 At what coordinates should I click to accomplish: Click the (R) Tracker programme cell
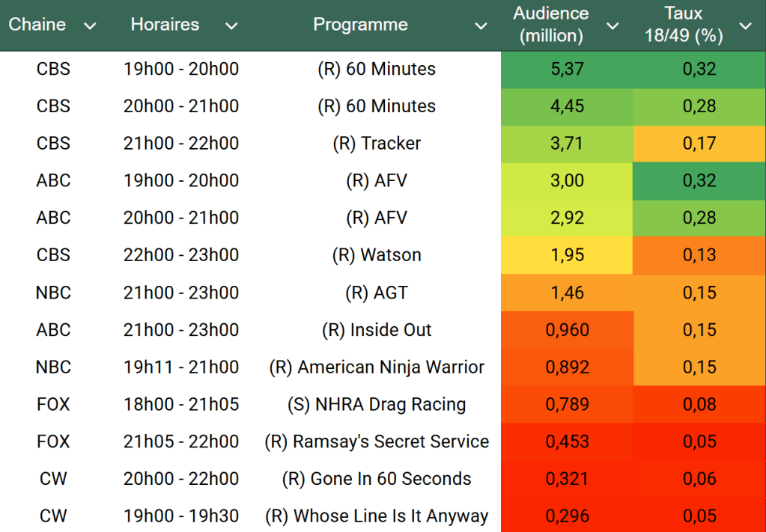(377, 144)
